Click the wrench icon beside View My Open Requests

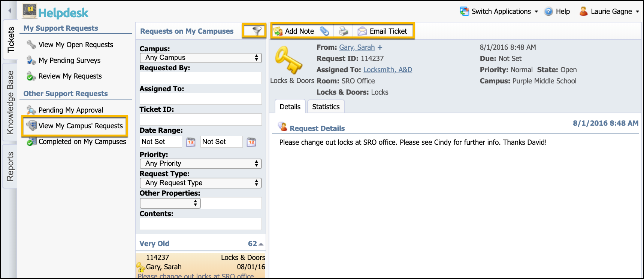tap(31, 45)
